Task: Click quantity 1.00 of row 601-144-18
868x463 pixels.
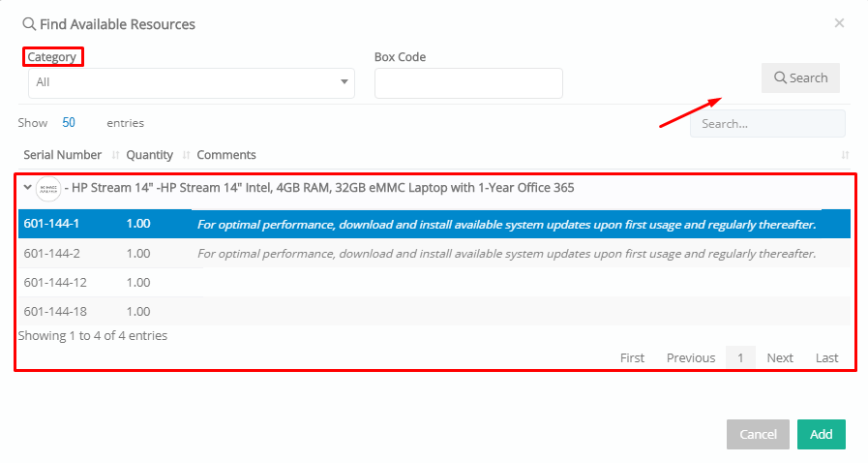Action: coord(138,311)
